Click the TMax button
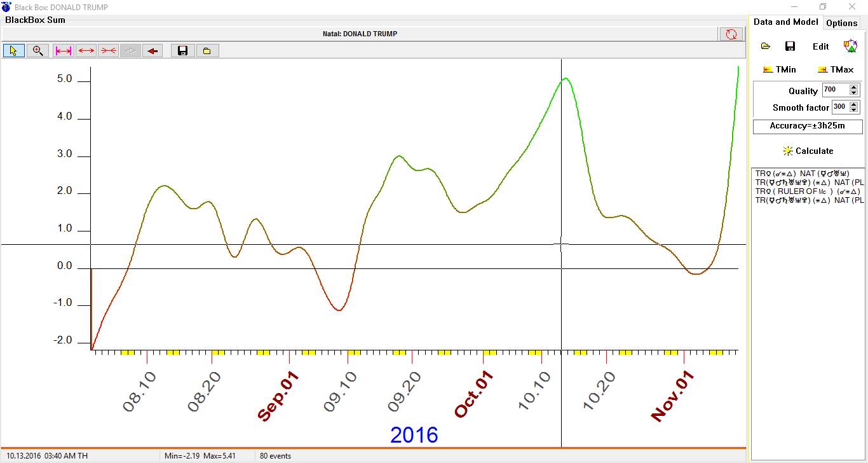The height and width of the screenshot is (463, 868). (836, 69)
